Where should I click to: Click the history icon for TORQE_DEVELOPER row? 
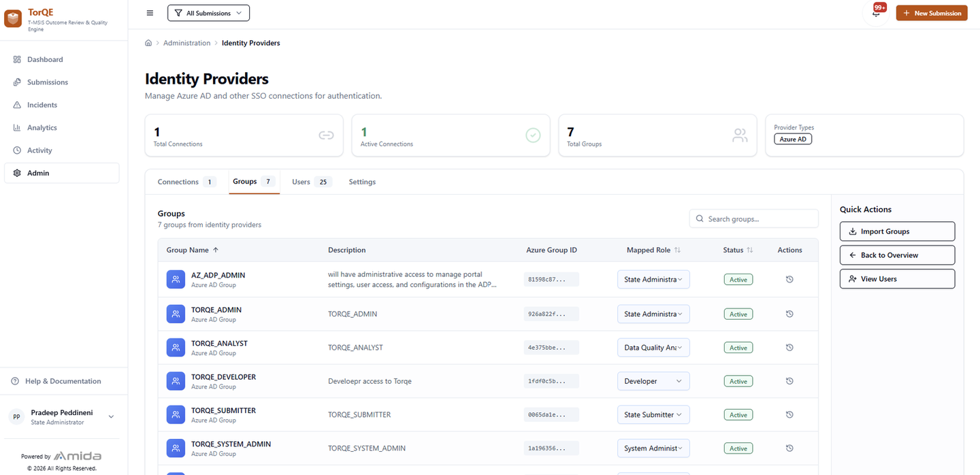tap(789, 381)
